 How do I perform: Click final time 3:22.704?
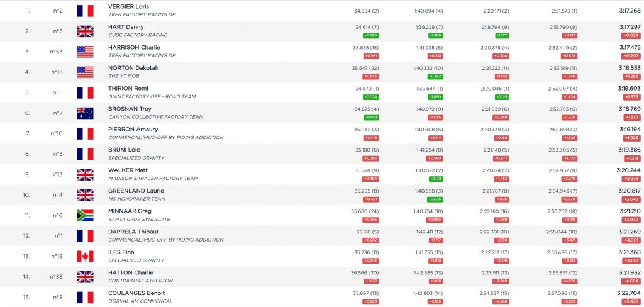click(x=629, y=293)
